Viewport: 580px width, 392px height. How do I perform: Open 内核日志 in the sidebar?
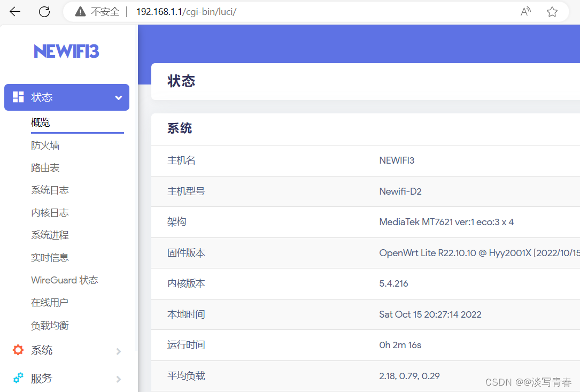[50, 213]
